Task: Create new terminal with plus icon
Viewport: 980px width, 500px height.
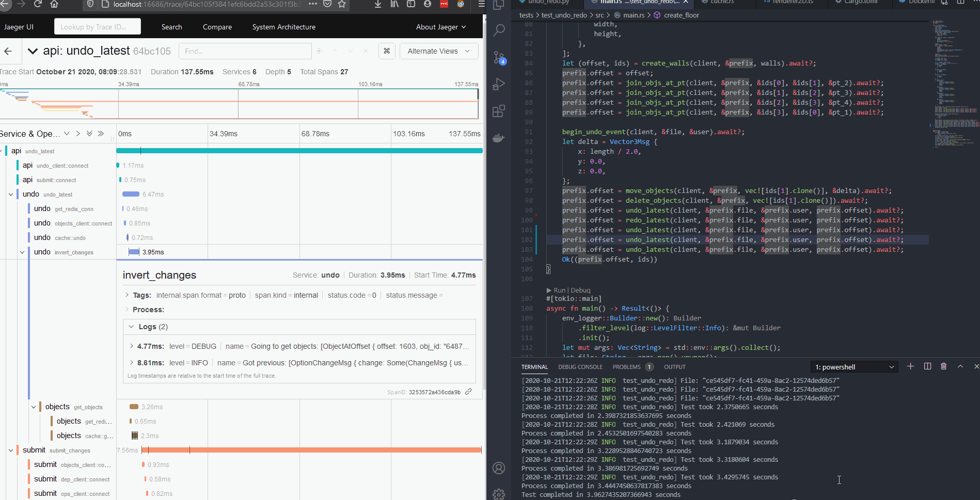Action: click(910, 366)
